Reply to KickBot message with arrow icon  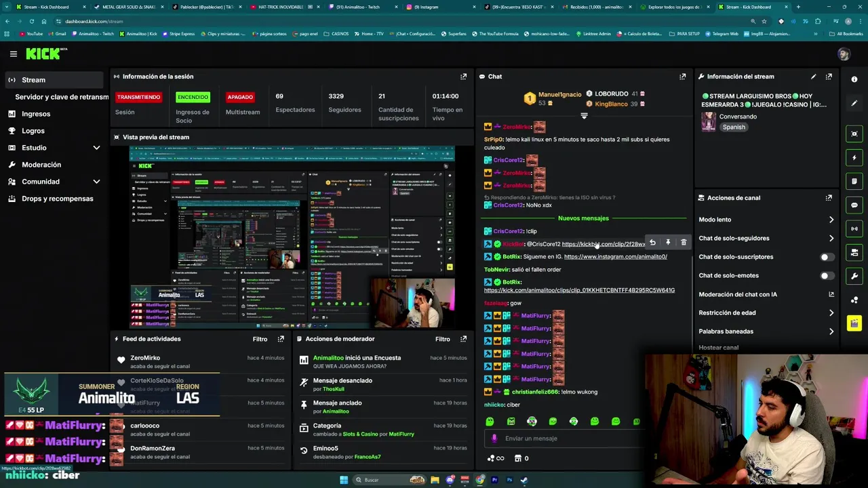(652, 243)
